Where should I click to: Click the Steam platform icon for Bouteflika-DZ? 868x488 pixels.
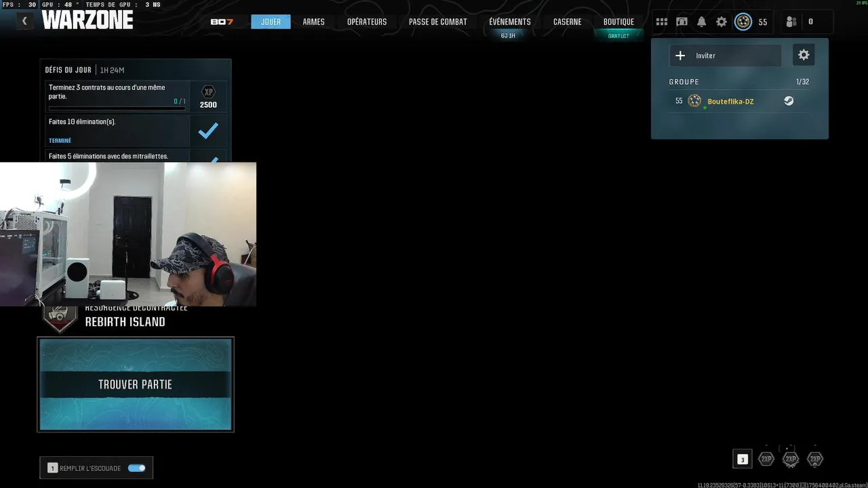click(789, 101)
